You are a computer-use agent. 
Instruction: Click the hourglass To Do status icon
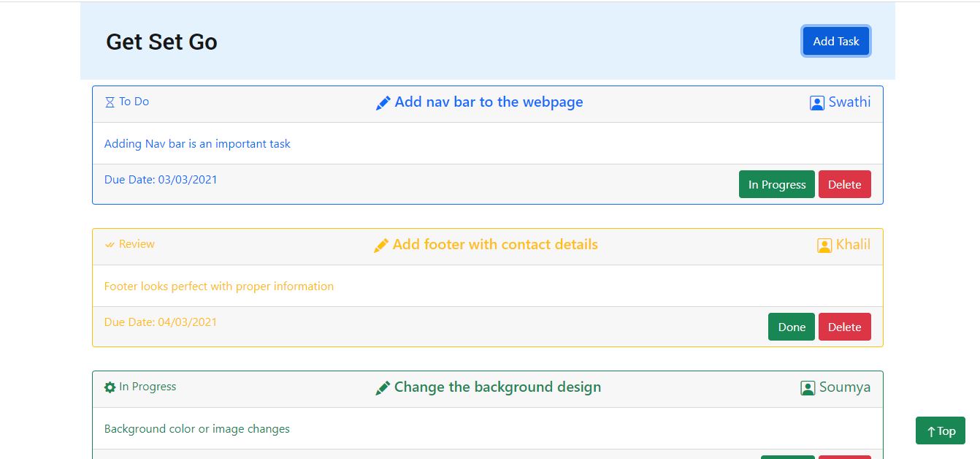(110, 102)
